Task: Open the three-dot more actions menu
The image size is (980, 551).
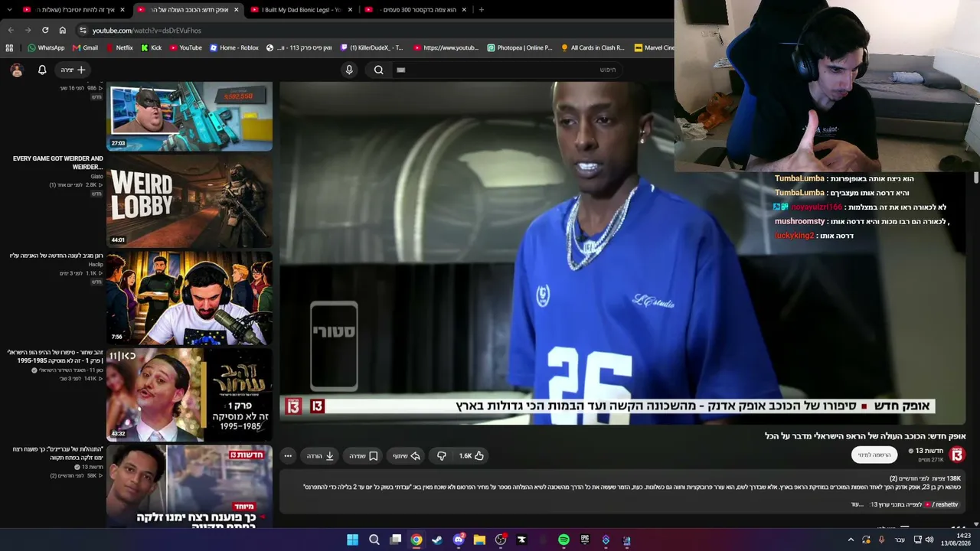Action: [x=288, y=456]
